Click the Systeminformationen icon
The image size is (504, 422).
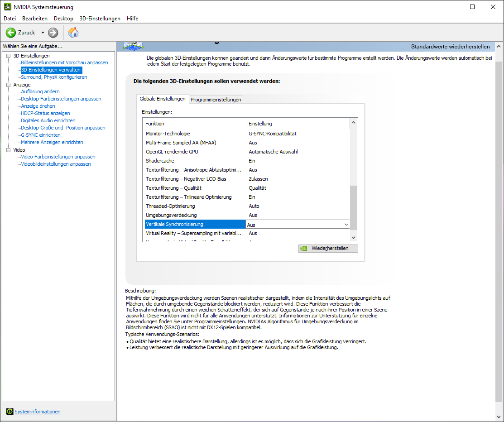(x=10, y=412)
